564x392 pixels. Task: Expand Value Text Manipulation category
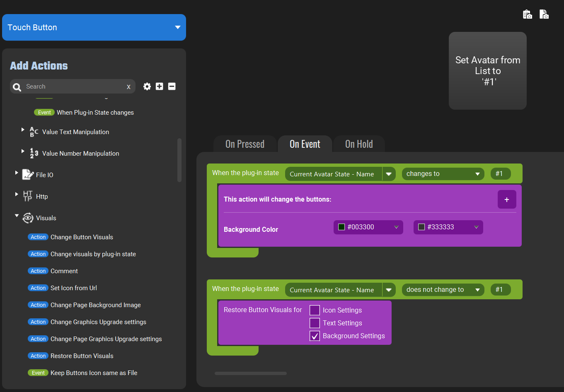coord(23,130)
